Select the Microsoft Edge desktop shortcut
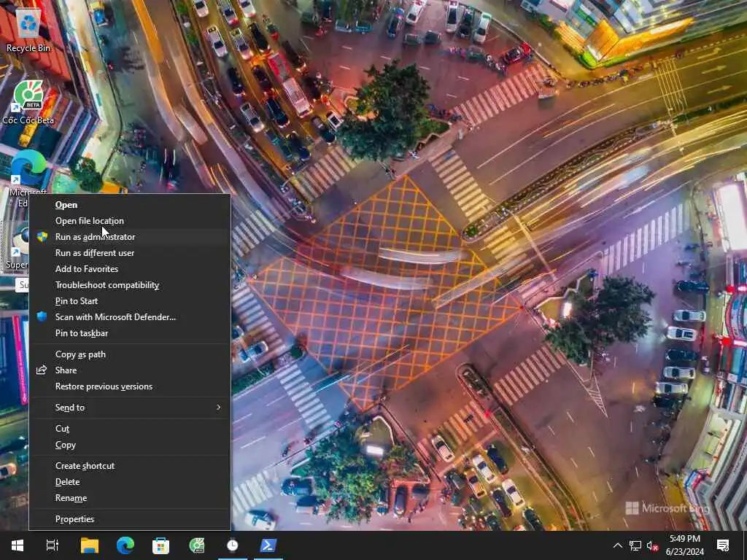747x560 pixels. tap(28, 179)
